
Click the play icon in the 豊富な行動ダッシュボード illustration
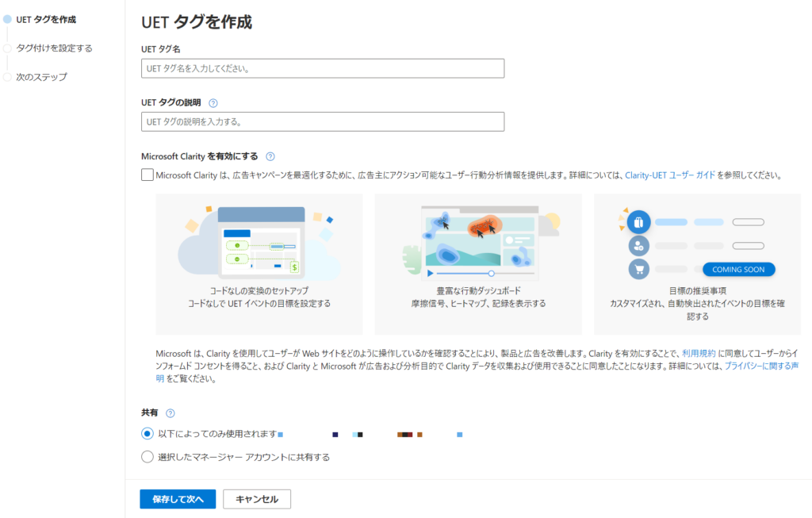point(430,273)
